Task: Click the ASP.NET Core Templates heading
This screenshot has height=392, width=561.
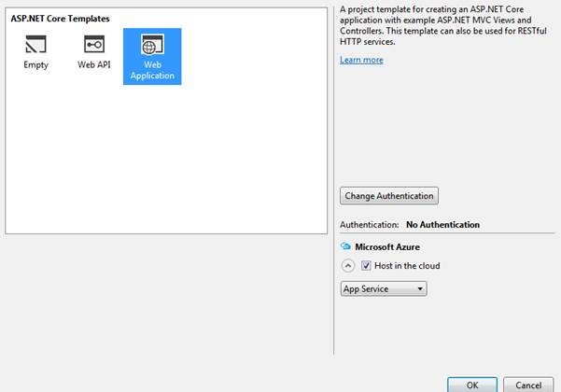Action: [x=60, y=19]
